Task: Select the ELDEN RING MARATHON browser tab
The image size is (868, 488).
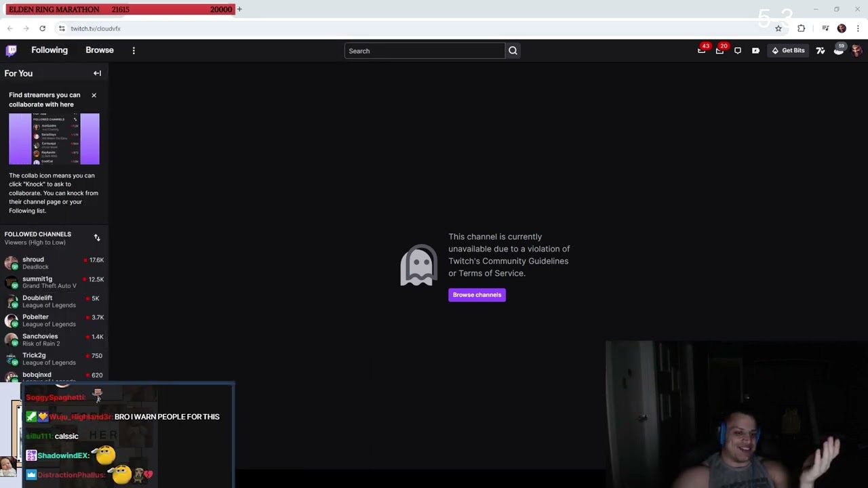Action: (120, 9)
